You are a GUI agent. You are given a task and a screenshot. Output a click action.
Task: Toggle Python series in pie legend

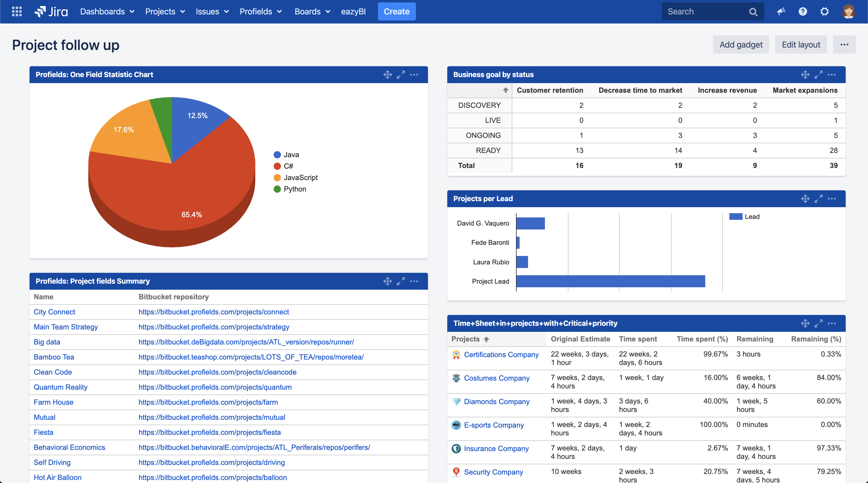[x=290, y=189]
